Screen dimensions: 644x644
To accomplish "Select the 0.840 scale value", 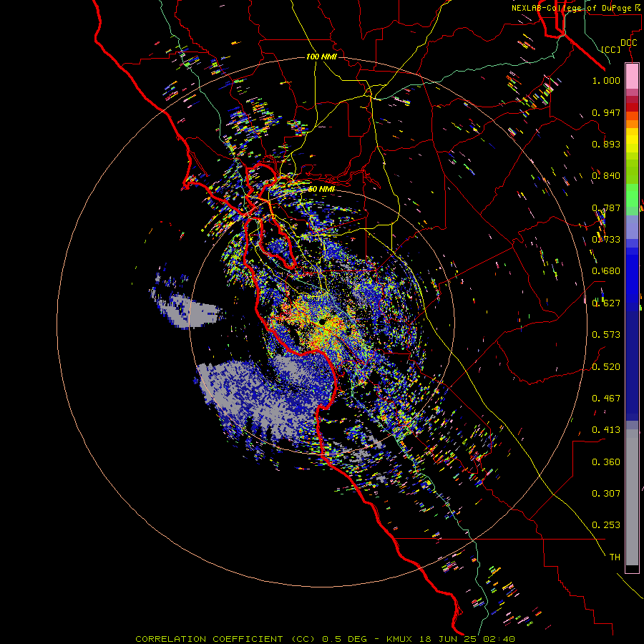I will 606,176.
